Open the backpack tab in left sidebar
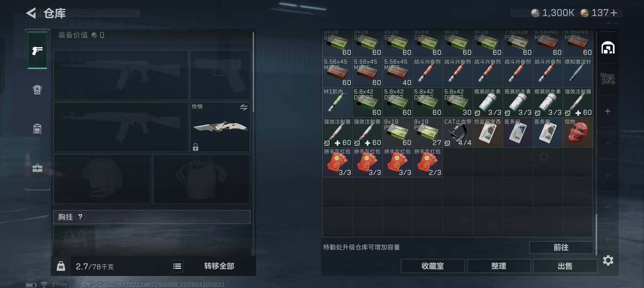This screenshot has width=644, height=288. tap(37, 89)
